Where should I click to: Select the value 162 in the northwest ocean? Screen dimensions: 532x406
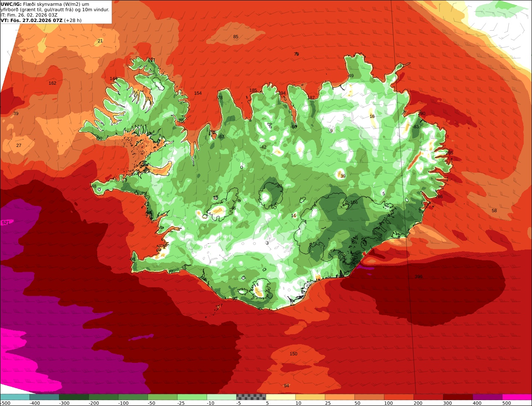pos(52,83)
